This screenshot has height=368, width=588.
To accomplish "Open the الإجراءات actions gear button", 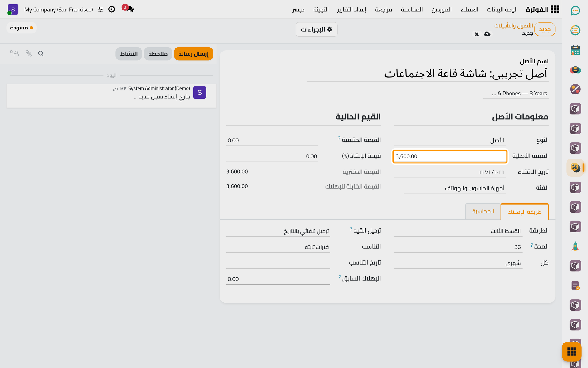I will point(316,29).
